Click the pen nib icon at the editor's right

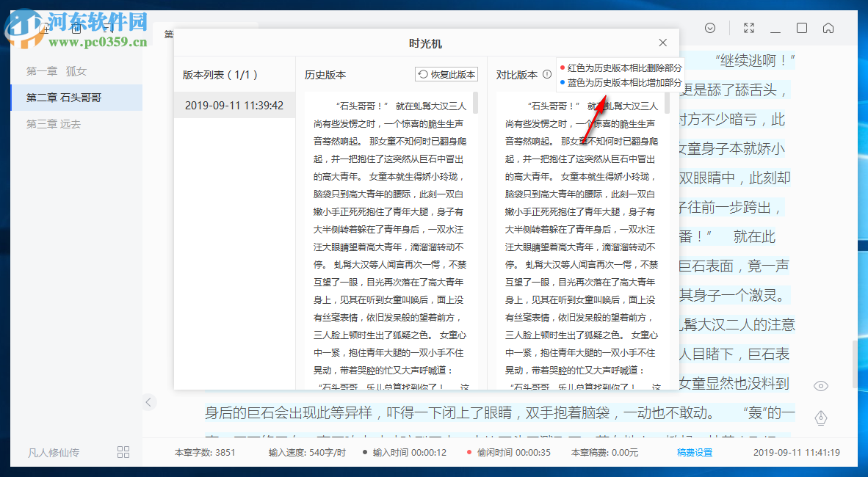click(x=821, y=418)
